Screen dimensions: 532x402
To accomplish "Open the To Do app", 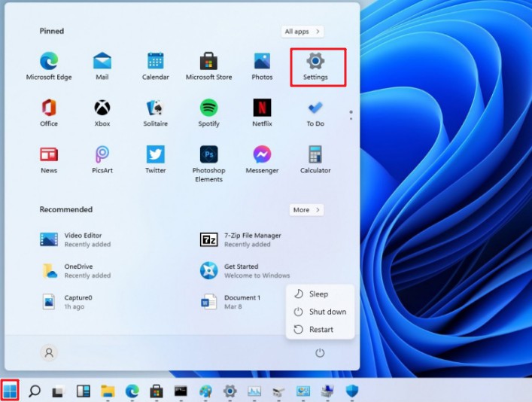I will click(315, 113).
